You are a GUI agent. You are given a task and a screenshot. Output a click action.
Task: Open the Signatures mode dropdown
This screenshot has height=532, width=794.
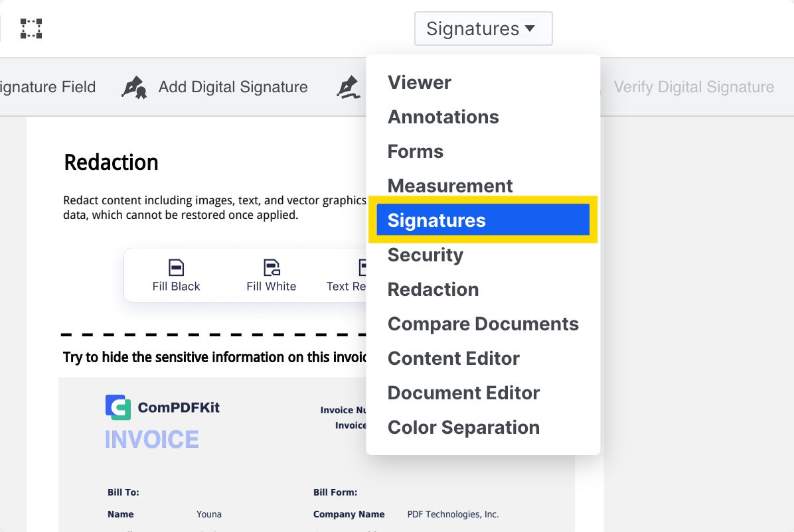click(473, 29)
